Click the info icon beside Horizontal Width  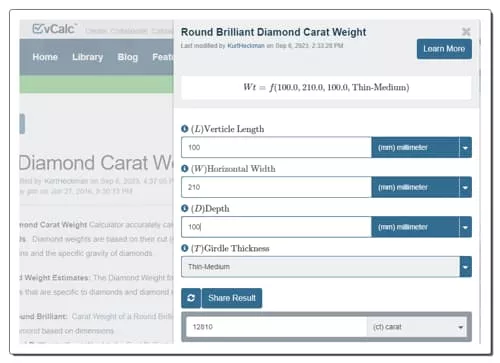click(184, 168)
